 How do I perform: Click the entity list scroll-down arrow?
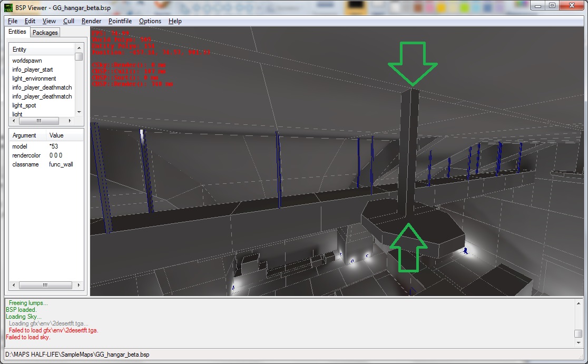[79, 112]
